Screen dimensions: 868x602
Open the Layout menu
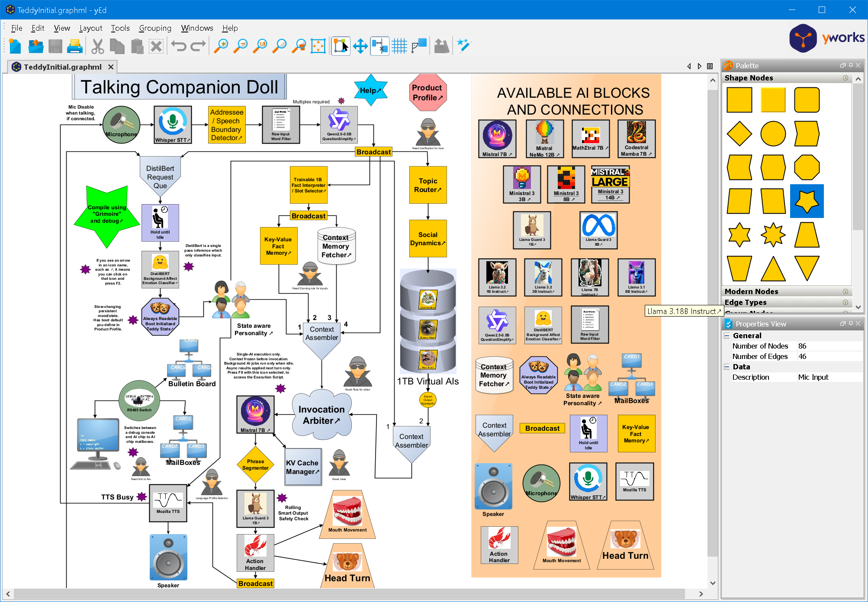(91, 28)
